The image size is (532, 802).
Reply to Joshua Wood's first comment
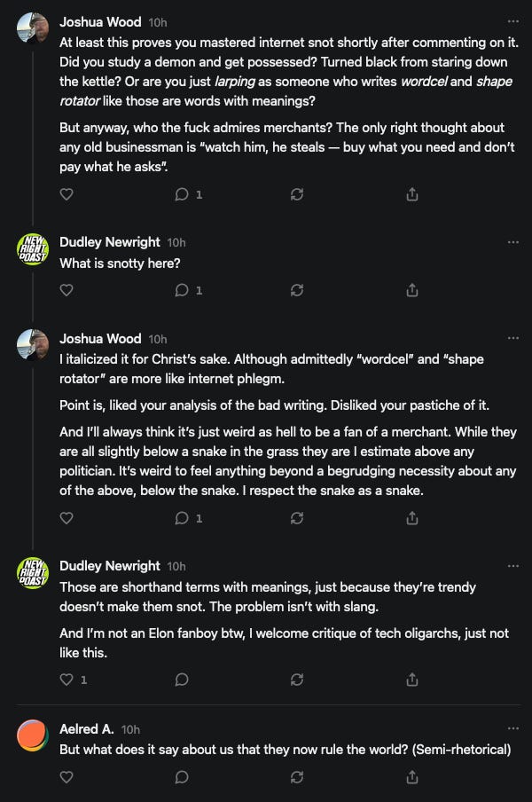[182, 194]
